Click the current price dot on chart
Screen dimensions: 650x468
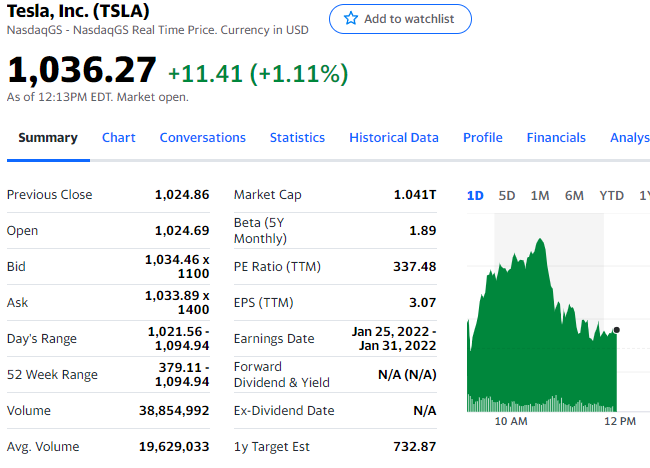point(616,330)
